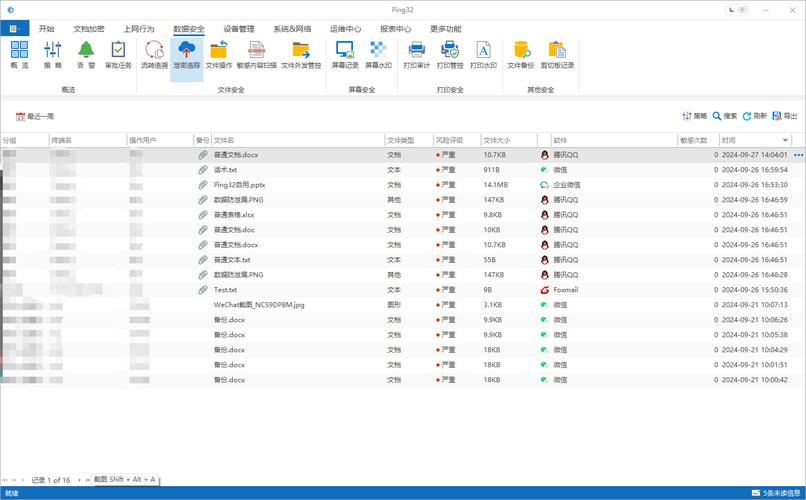
Task: Toggle dark mode switch in title bar
Action: coord(737,10)
